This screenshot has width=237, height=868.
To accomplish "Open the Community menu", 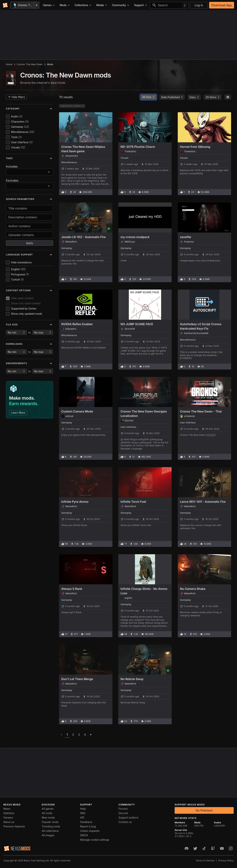I will (x=120, y=5).
